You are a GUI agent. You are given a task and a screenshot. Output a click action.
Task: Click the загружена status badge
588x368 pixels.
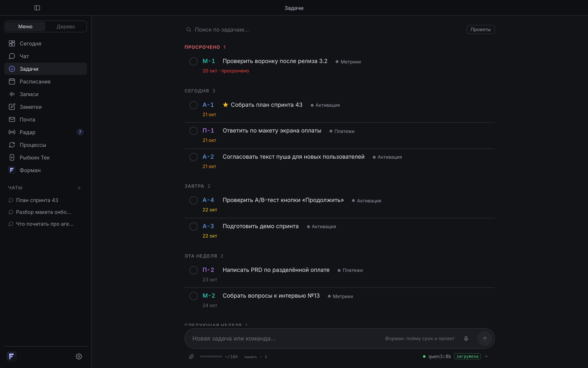467,356
